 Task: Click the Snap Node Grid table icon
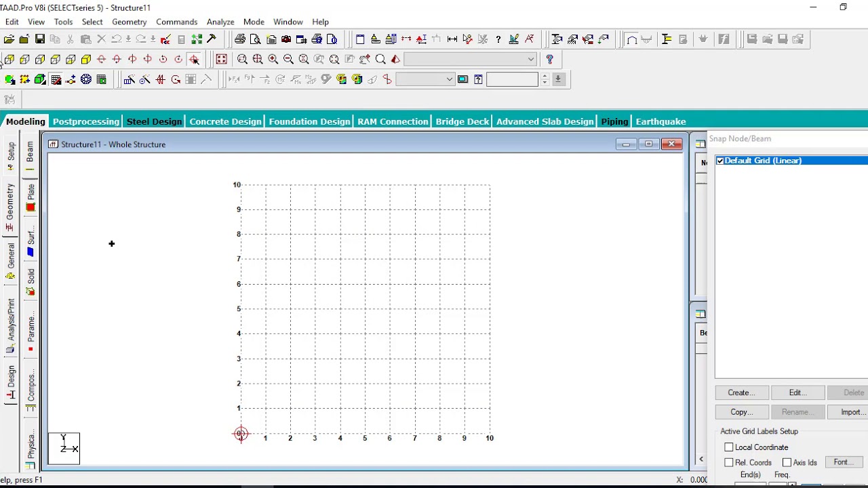(56, 80)
